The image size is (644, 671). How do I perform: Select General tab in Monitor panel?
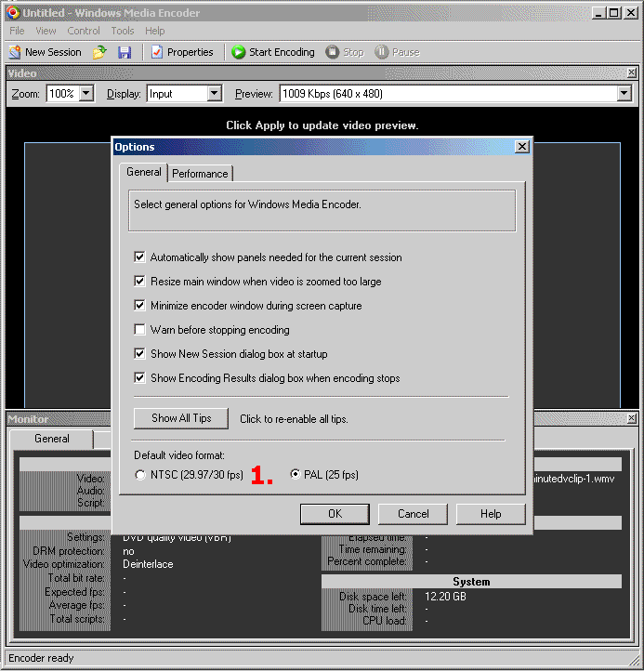coord(52,439)
